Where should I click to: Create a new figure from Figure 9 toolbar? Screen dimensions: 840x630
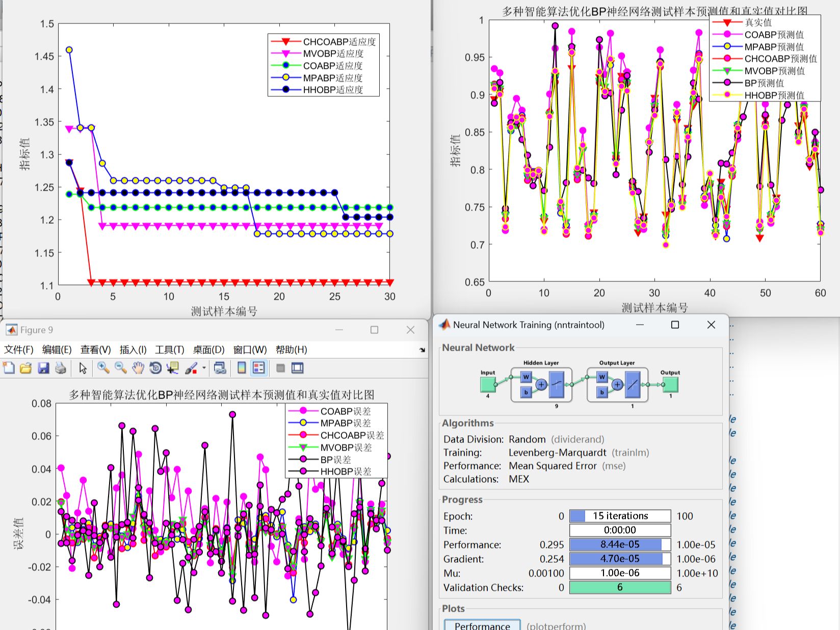(9, 368)
